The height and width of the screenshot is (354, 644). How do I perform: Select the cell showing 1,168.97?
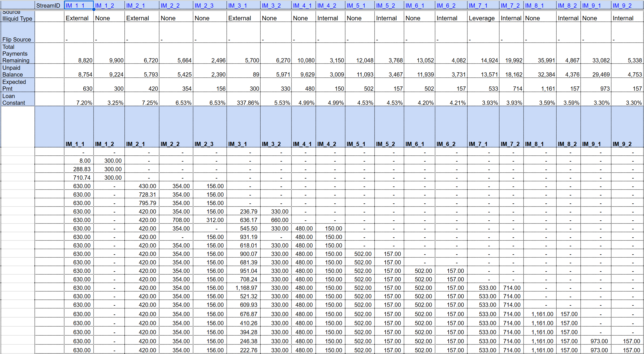246,288
